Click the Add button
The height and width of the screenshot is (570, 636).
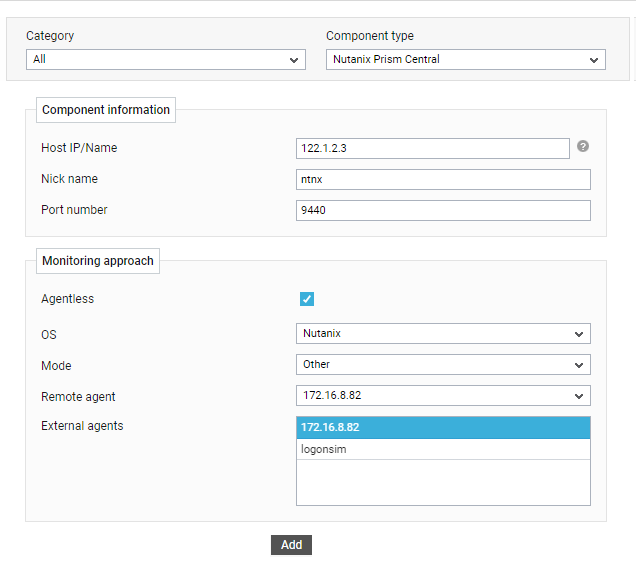(x=291, y=545)
